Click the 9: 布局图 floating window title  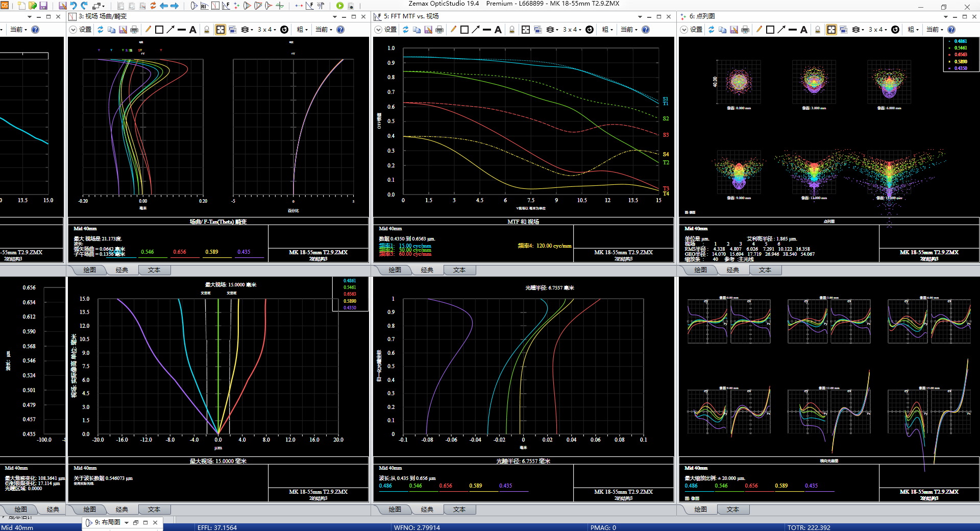108,522
